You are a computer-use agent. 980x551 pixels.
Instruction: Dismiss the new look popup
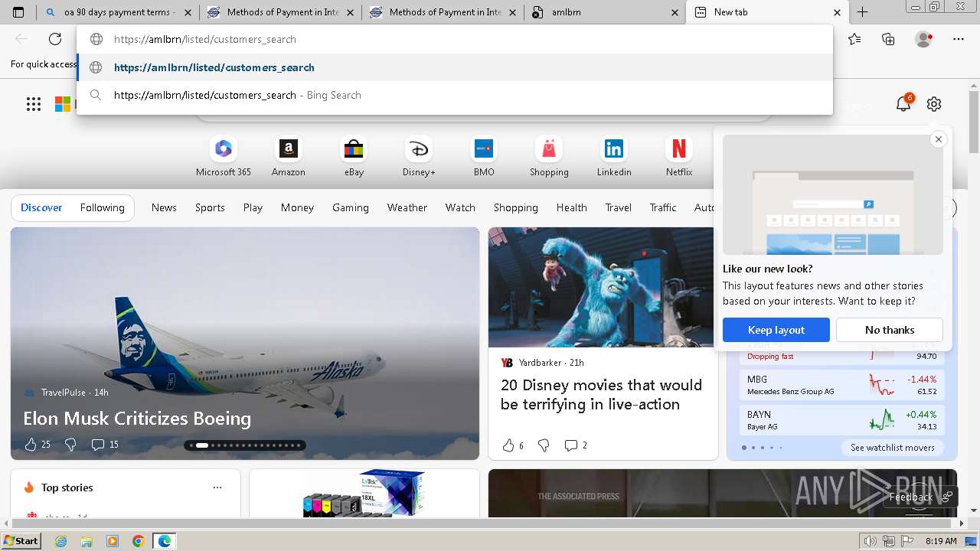pos(938,139)
